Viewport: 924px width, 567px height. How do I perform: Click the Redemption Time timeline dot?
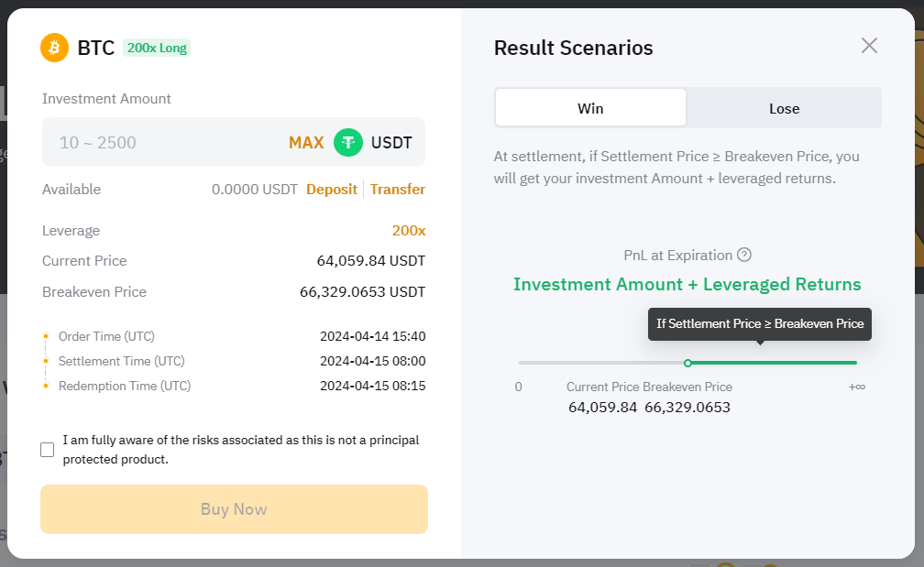(x=45, y=386)
